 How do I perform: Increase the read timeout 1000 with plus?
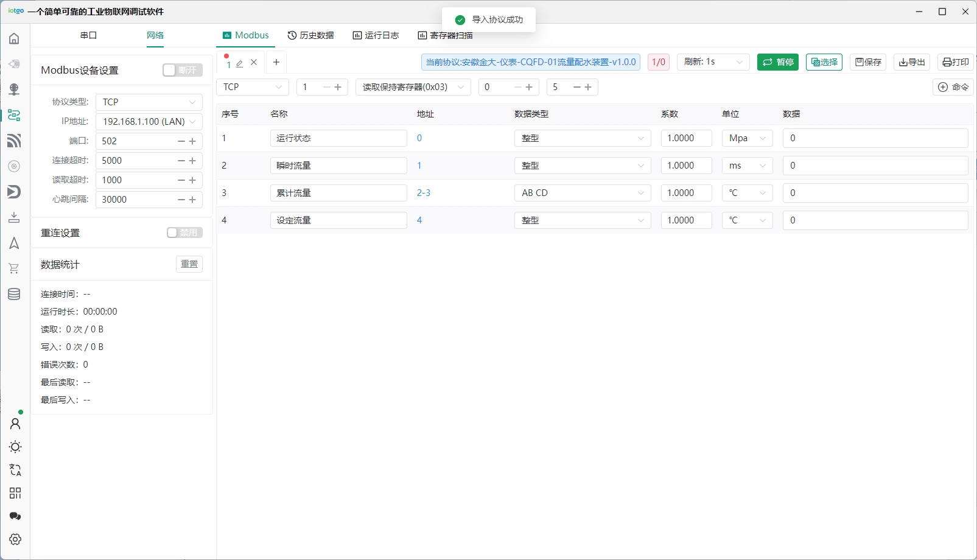pyautogui.click(x=193, y=180)
